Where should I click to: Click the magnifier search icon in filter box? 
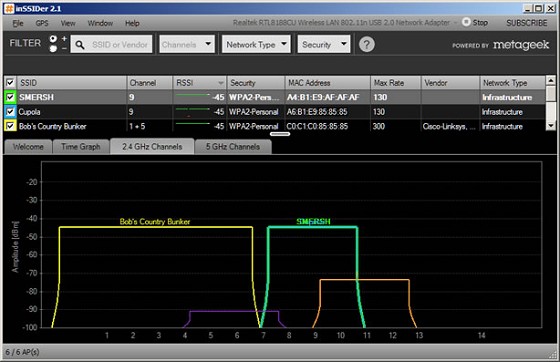tap(80, 45)
